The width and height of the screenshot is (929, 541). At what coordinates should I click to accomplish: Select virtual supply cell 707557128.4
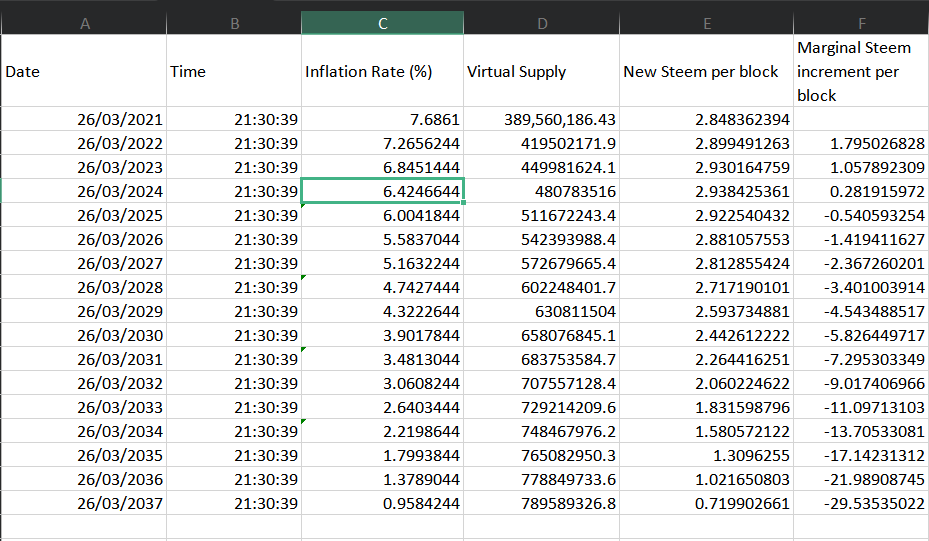pyautogui.click(x=542, y=383)
